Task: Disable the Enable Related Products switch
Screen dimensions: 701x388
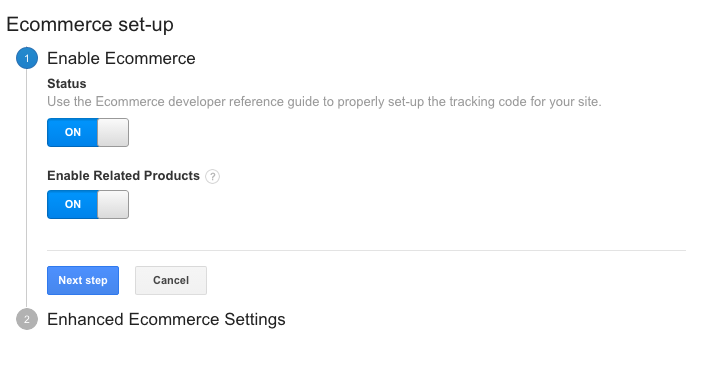Action: [x=88, y=204]
